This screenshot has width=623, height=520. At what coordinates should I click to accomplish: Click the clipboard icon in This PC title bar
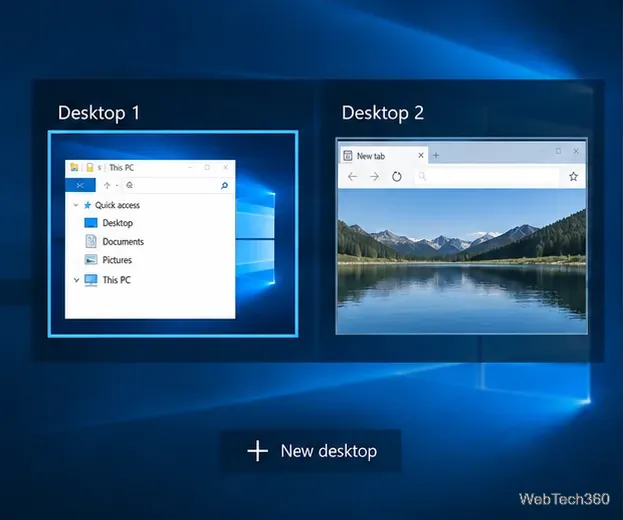(x=90, y=167)
